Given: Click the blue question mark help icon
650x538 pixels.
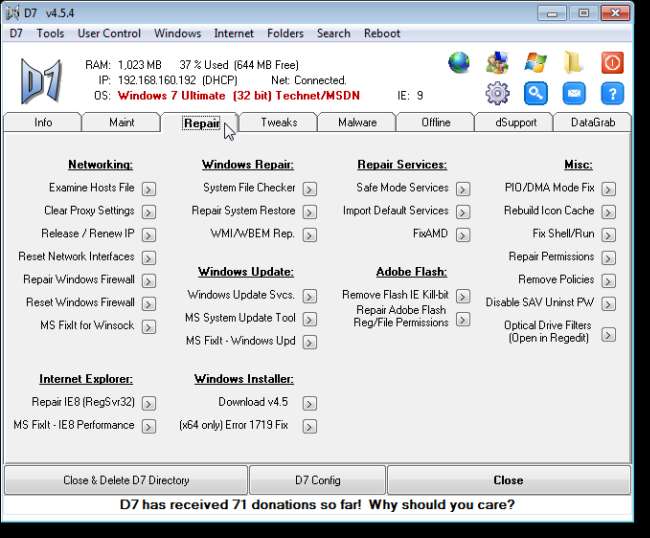Looking at the screenshot, I should tap(612, 94).
